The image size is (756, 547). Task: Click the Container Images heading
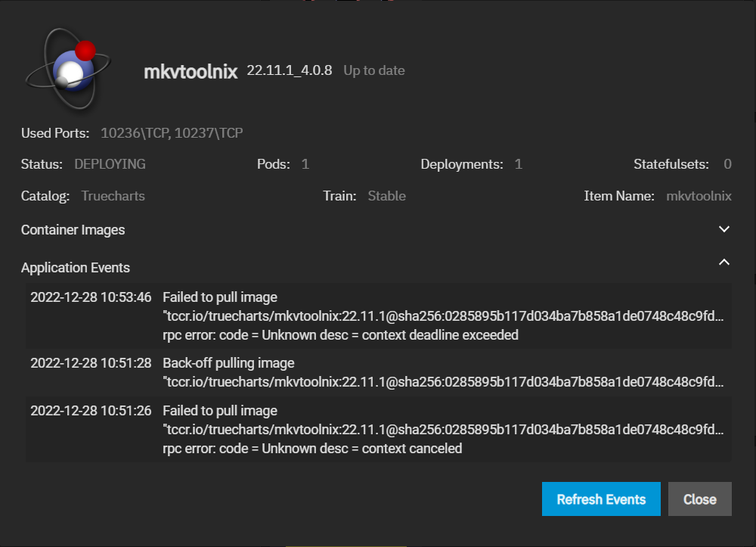(x=73, y=230)
